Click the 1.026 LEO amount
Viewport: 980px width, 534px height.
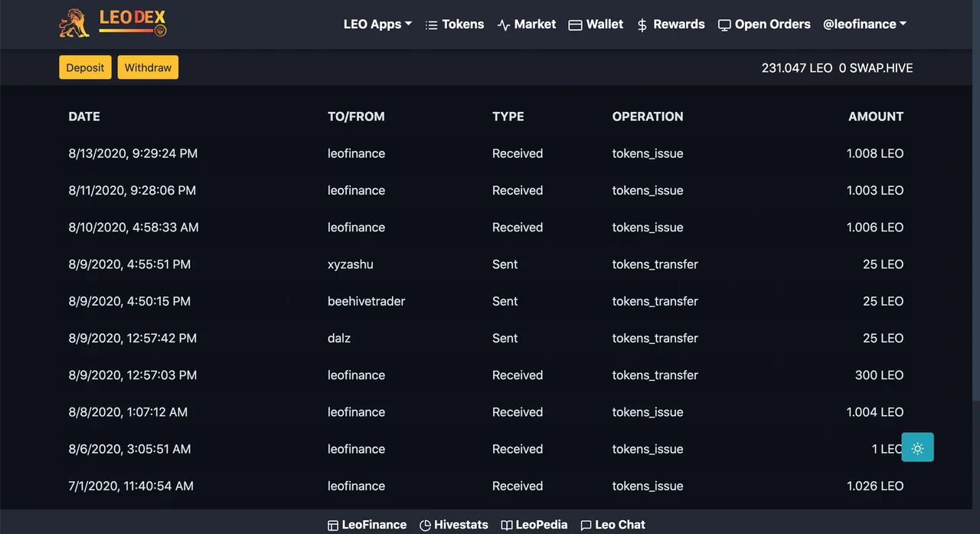875,486
